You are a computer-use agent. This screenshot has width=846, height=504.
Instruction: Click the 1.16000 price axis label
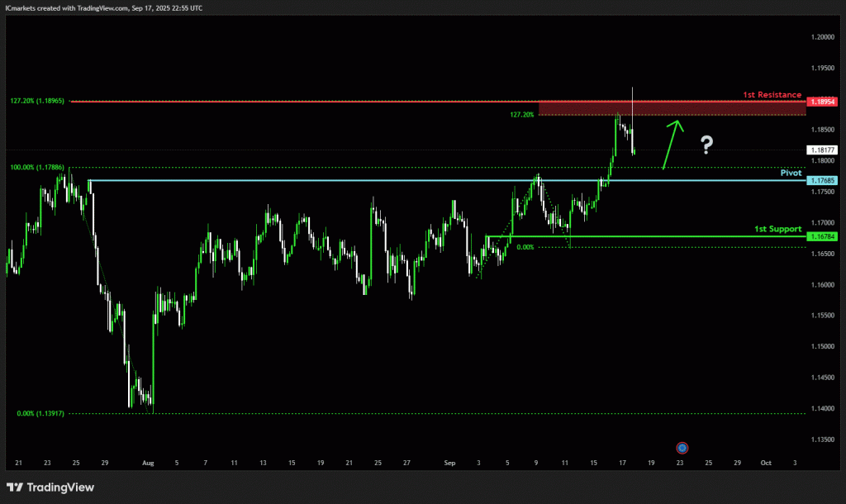point(823,284)
